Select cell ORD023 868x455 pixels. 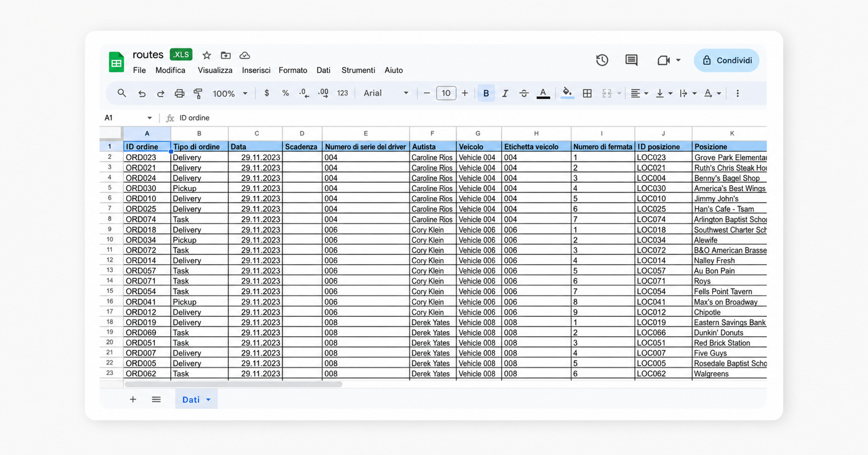pyautogui.click(x=147, y=157)
